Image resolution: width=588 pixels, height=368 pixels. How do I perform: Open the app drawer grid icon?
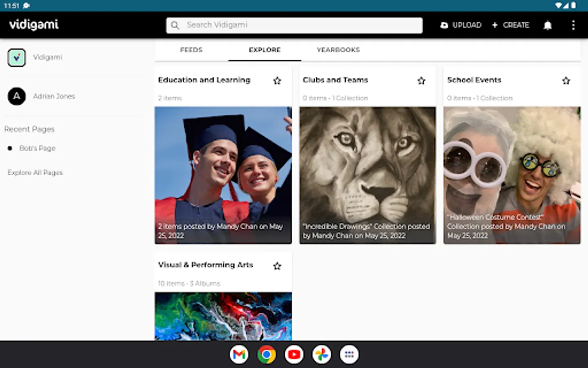click(x=349, y=355)
